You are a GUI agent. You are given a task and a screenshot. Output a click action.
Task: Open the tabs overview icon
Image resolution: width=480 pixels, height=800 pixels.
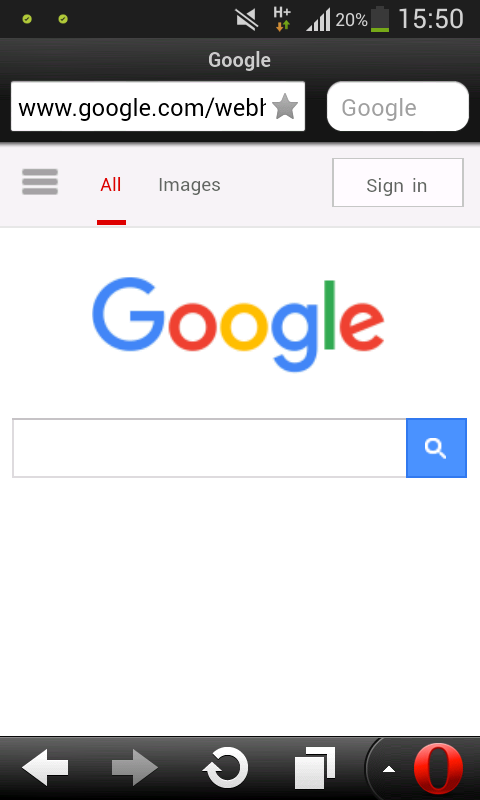(x=315, y=767)
